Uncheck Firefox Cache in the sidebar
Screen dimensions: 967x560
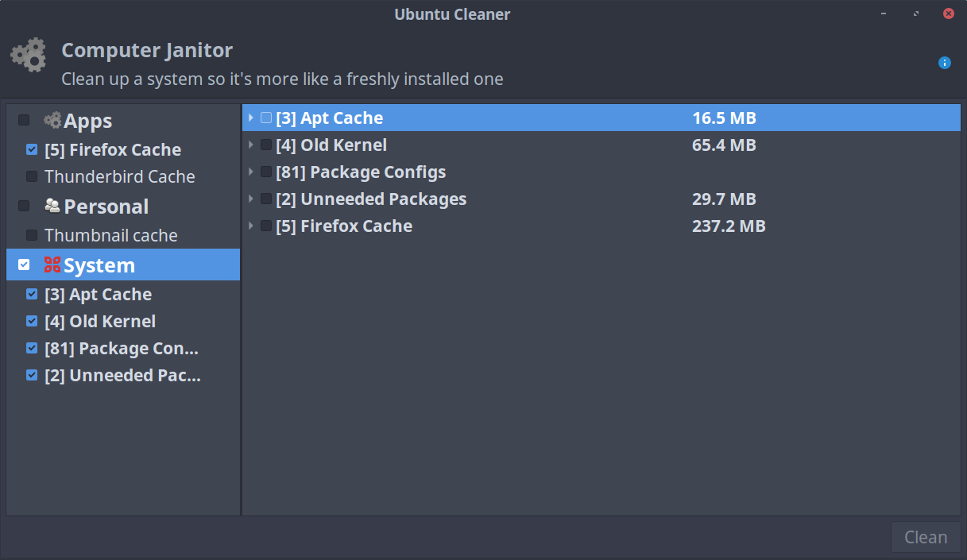32,149
